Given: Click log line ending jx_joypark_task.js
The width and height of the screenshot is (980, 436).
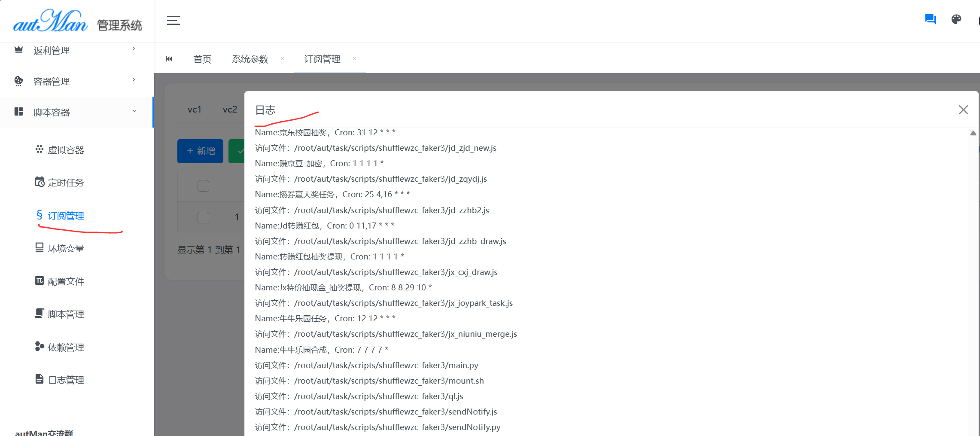Looking at the screenshot, I should pyautogui.click(x=384, y=303).
